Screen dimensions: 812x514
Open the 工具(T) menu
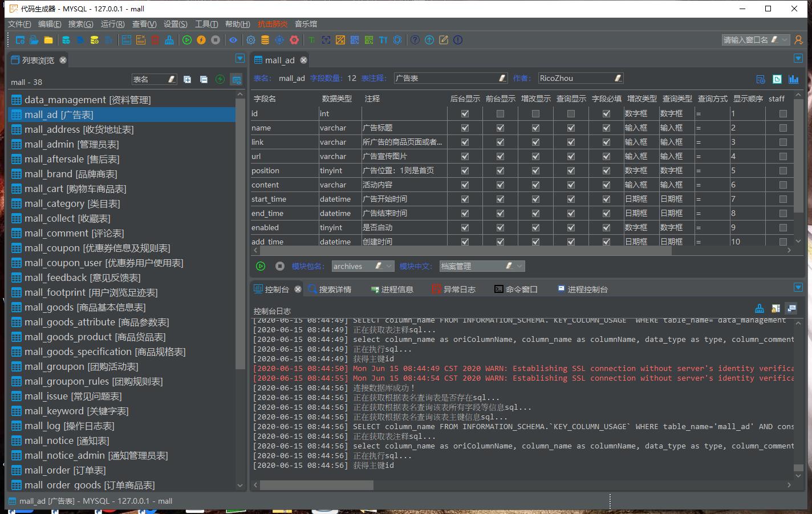click(x=206, y=24)
